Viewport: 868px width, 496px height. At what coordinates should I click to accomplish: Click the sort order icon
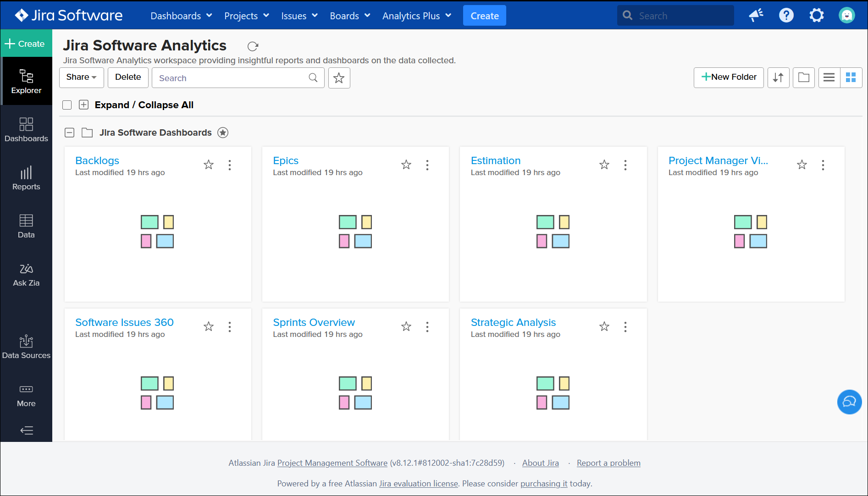coord(778,77)
